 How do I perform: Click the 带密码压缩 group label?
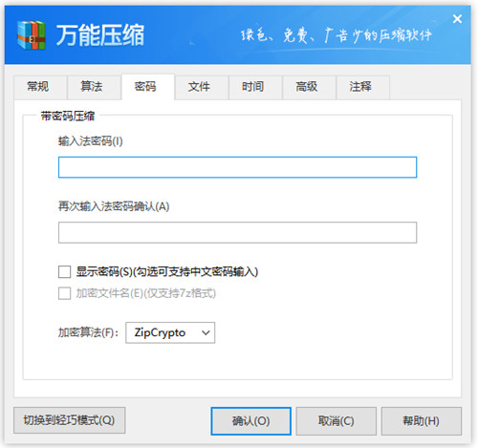point(68,116)
